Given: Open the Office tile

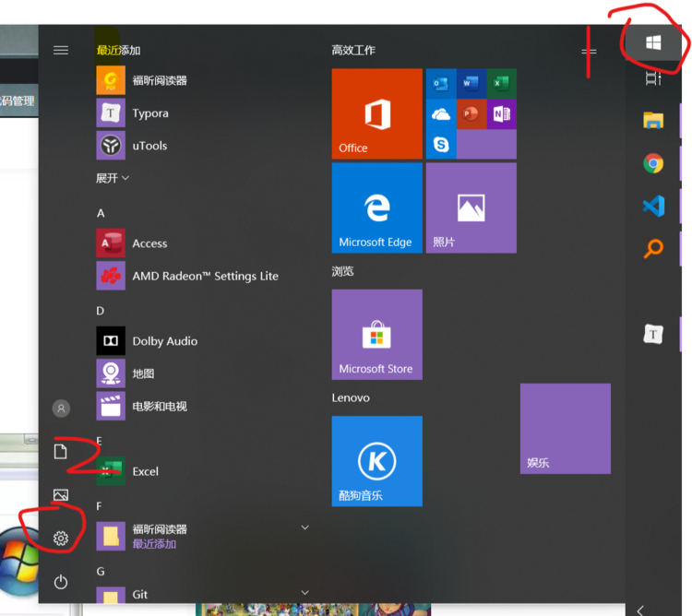Looking at the screenshot, I should coord(376,113).
